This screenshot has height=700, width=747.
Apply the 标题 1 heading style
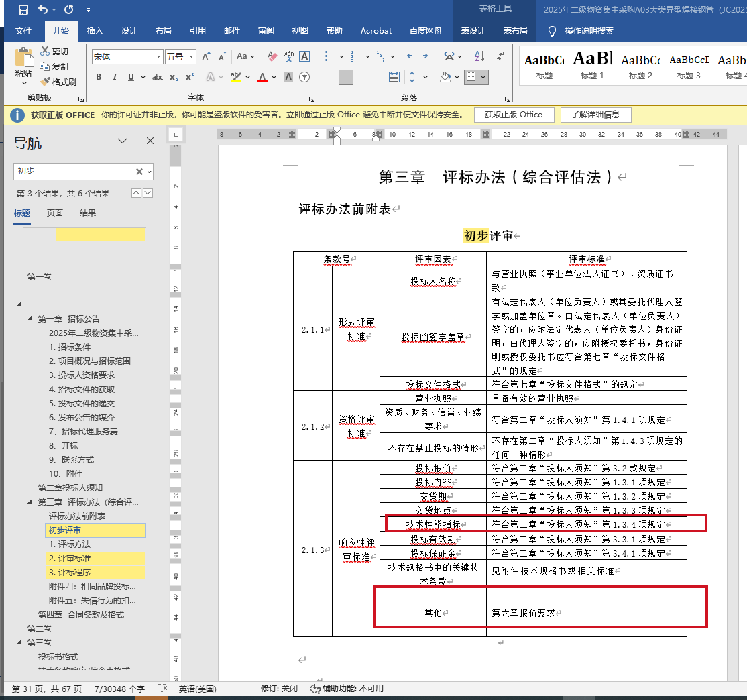[592, 66]
